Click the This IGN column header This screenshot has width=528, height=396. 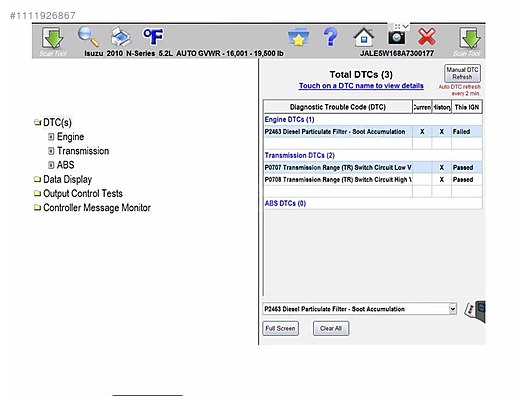(x=467, y=107)
